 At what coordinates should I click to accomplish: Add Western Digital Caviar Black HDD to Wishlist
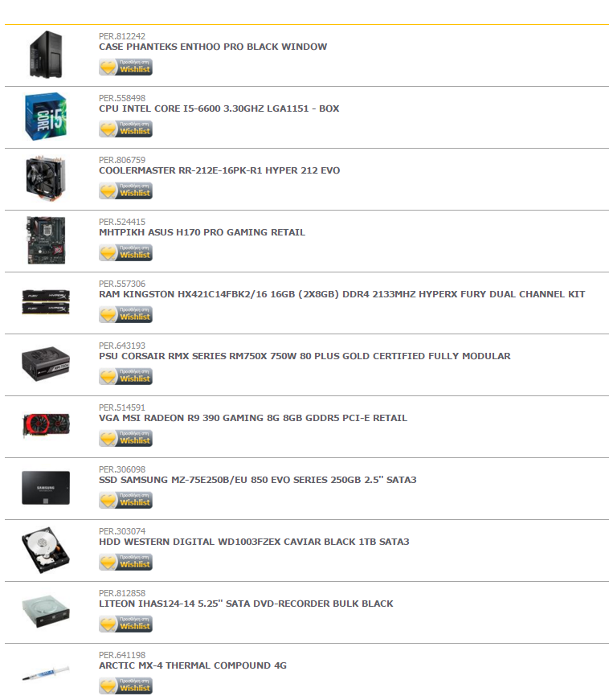125,562
